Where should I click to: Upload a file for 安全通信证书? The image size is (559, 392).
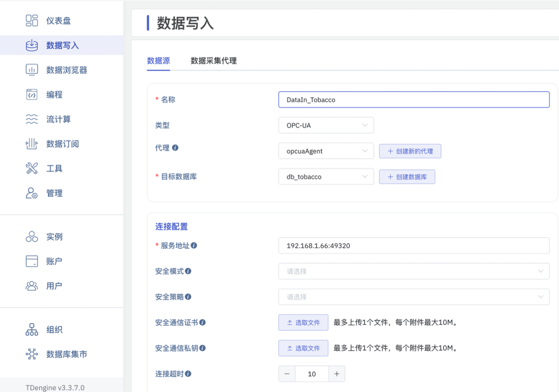tap(303, 322)
